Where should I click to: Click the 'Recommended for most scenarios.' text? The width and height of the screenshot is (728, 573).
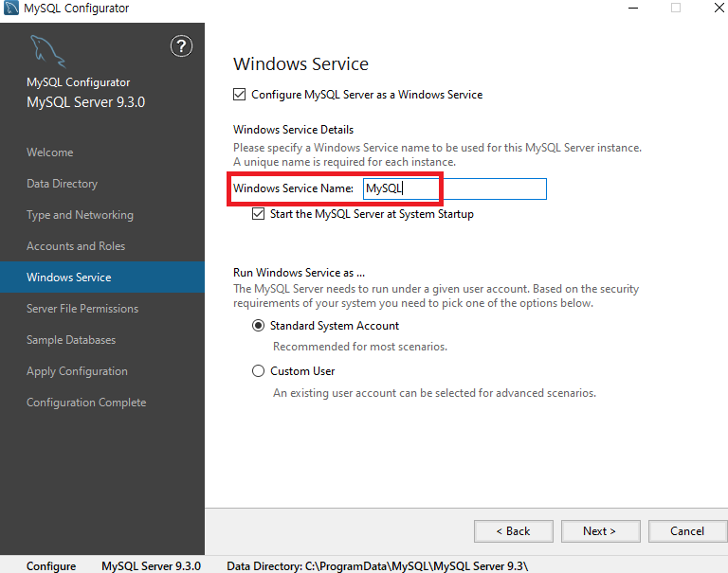click(x=360, y=347)
